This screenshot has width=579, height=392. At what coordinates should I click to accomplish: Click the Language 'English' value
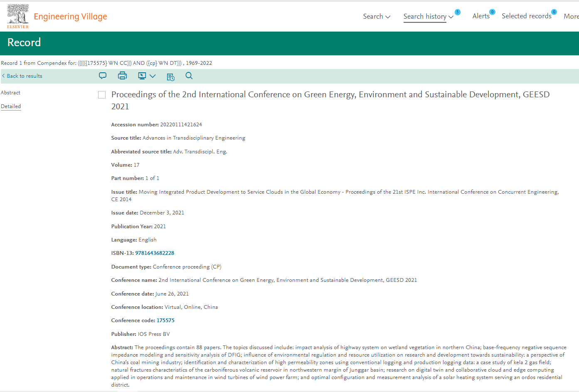(148, 240)
